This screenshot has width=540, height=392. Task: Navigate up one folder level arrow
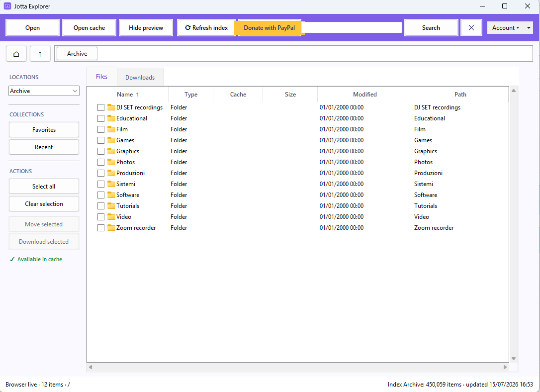click(x=40, y=54)
